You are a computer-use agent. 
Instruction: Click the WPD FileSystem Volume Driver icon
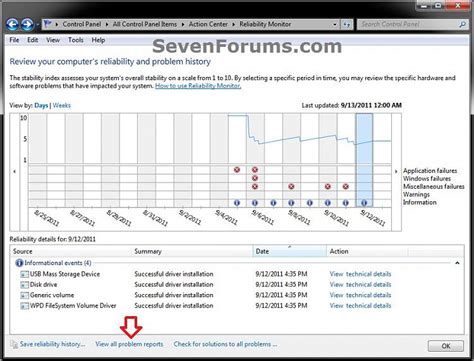click(24, 306)
